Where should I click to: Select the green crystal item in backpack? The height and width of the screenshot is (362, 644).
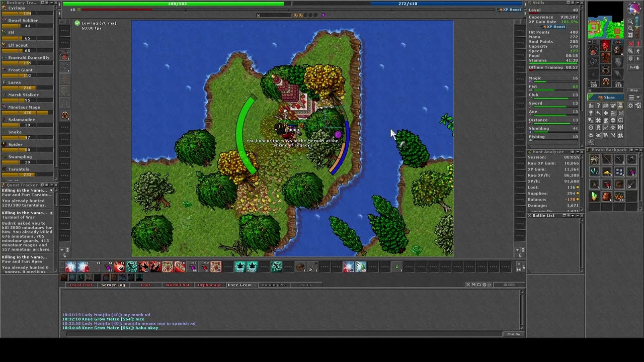pyautogui.click(x=594, y=196)
